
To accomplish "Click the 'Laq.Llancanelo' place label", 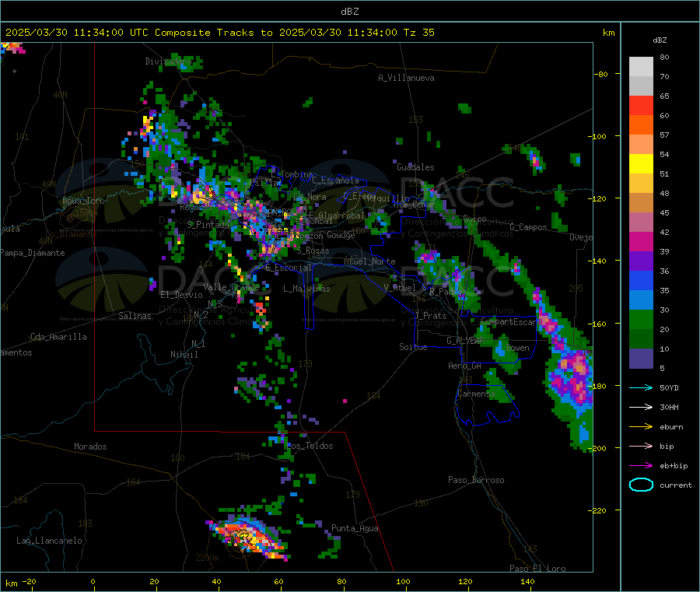I will tap(49, 541).
